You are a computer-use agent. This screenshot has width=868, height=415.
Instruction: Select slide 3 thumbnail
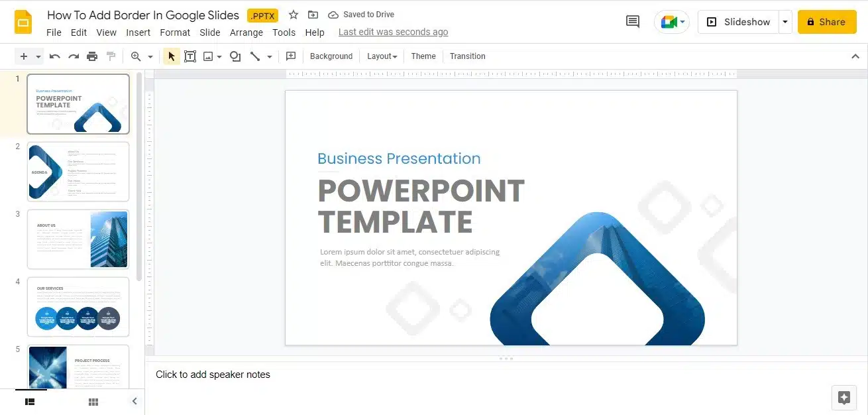click(78, 239)
